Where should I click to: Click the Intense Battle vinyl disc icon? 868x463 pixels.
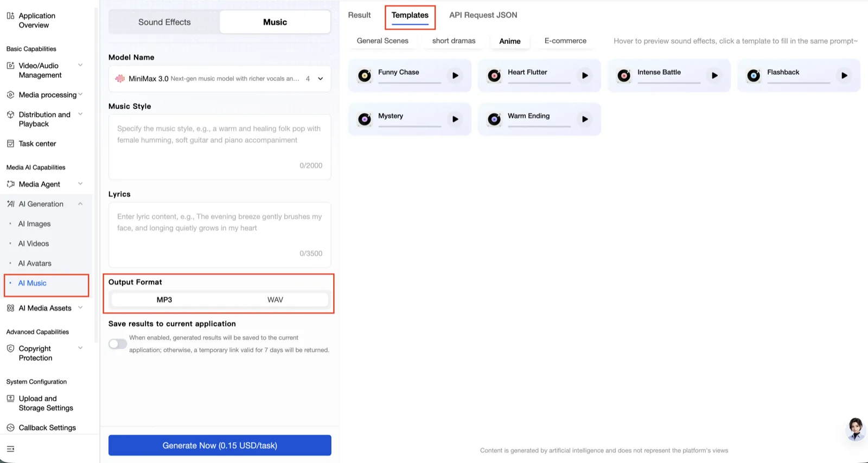click(624, 75)
